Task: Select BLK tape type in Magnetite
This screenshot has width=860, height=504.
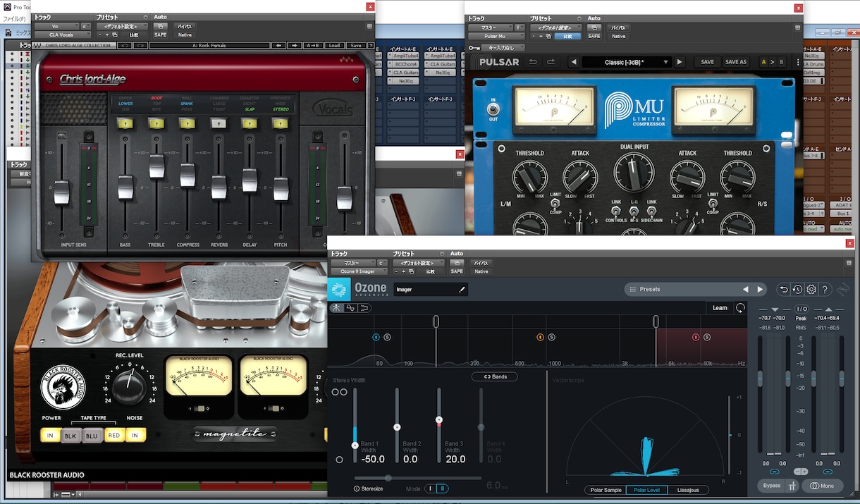Action: coord(70,436)
